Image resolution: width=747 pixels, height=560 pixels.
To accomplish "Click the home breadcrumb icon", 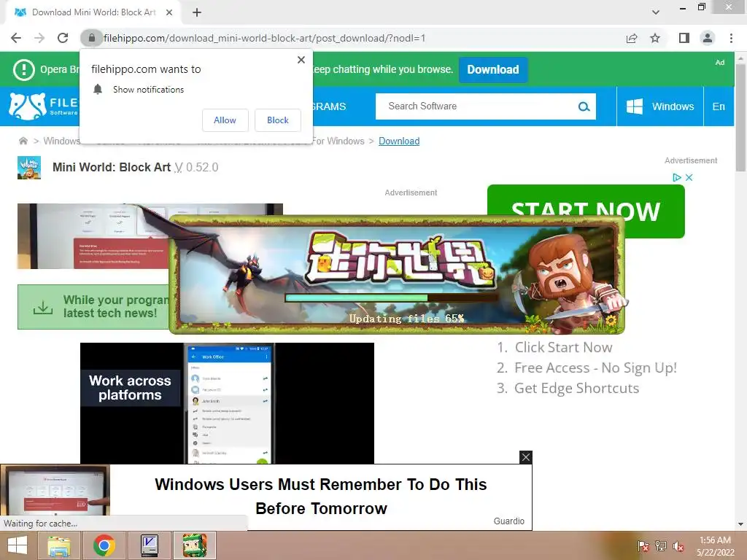I will pyautogui.click(x=23, y=141).
